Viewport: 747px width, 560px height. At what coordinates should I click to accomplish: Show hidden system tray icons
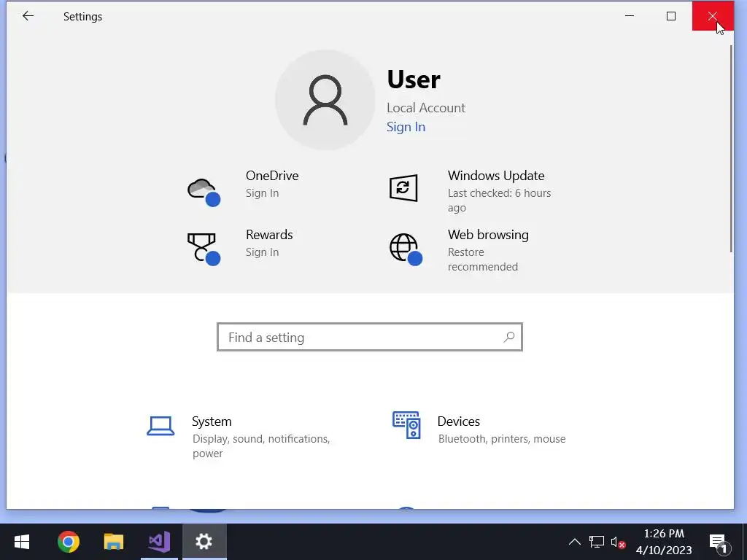575,542
